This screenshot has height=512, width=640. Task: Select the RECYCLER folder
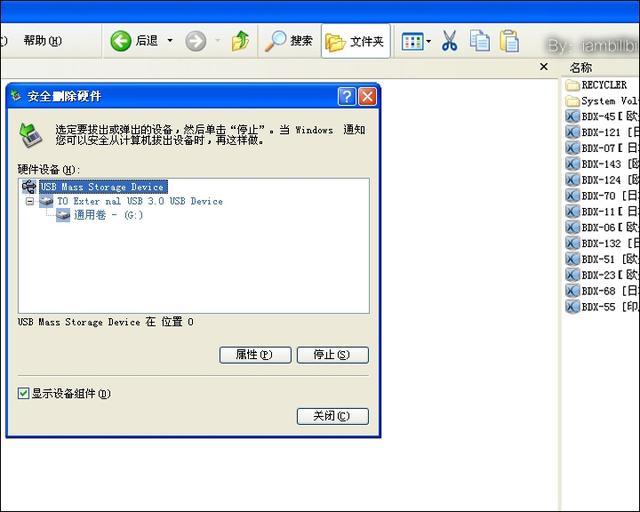click(596, 85)
